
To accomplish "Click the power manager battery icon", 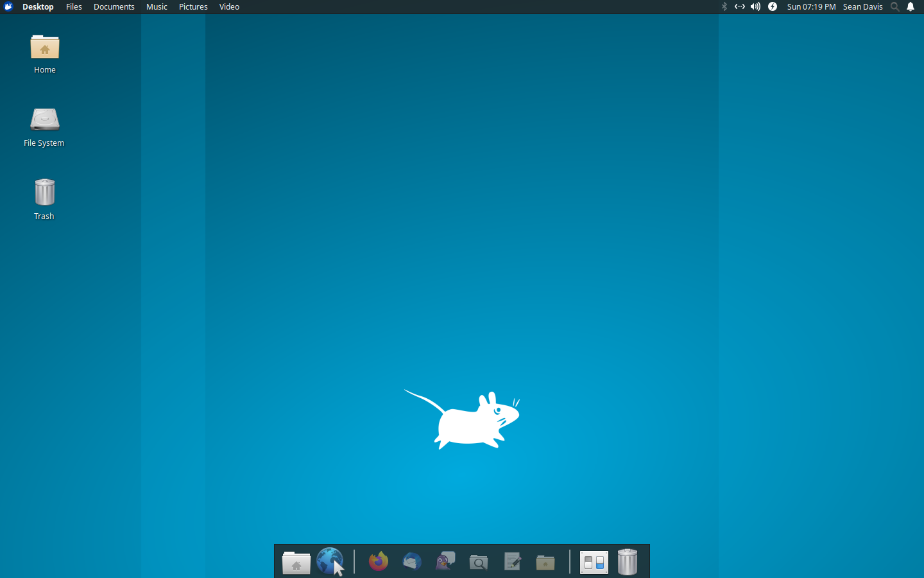I will coord(773,6).
